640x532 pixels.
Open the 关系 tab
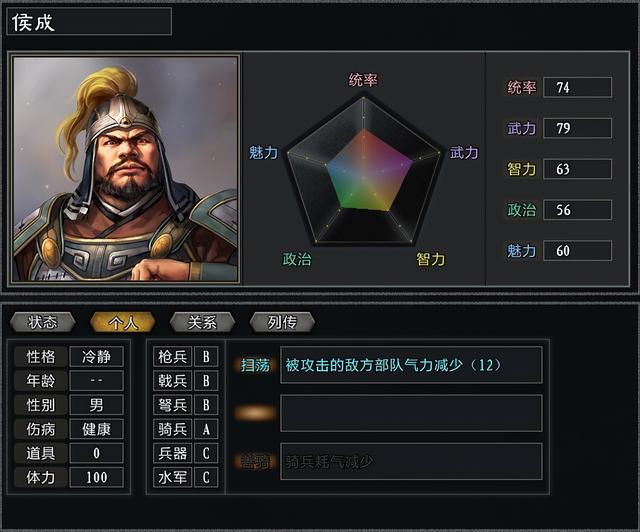[x=202, y=322]
